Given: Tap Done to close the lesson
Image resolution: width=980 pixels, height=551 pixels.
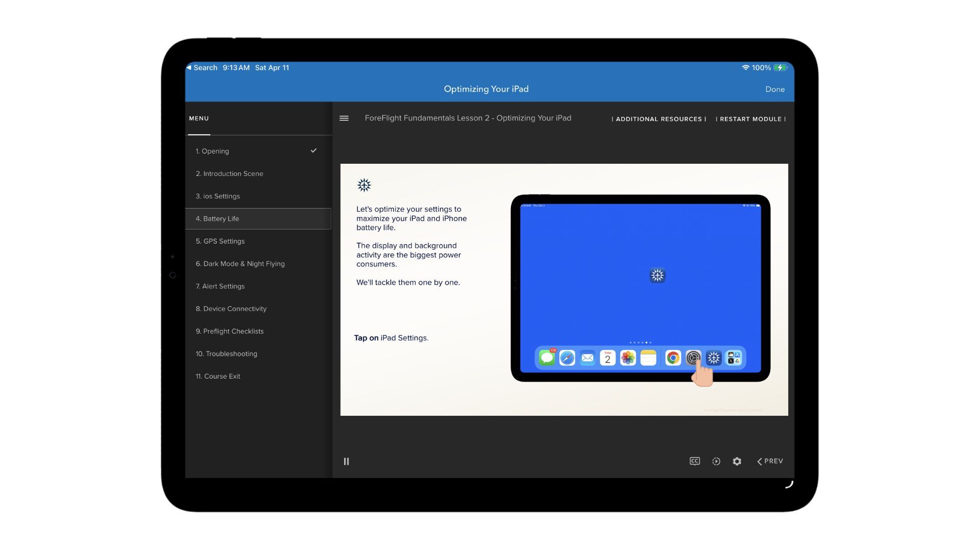Looking at the screenshot, I should click(x=774, y=89).
